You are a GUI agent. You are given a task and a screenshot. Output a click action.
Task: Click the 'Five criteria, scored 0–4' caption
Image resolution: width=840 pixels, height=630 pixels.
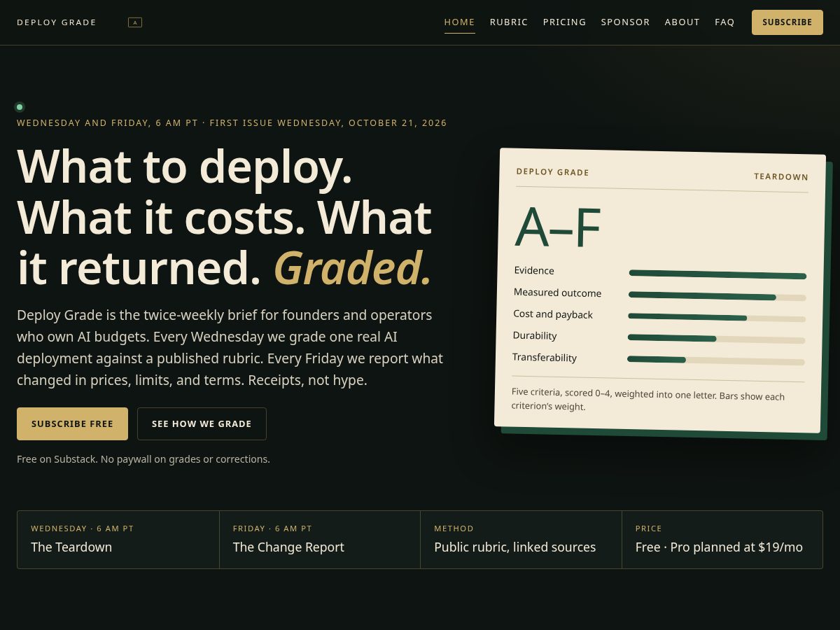pyautogui.click(x=647, y=400)
